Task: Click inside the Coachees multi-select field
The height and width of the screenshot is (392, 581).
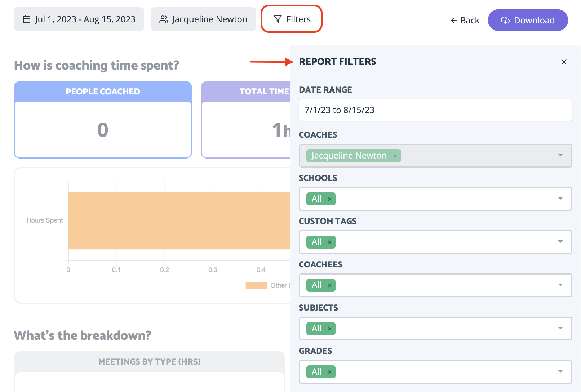Action: pos(435,285)
